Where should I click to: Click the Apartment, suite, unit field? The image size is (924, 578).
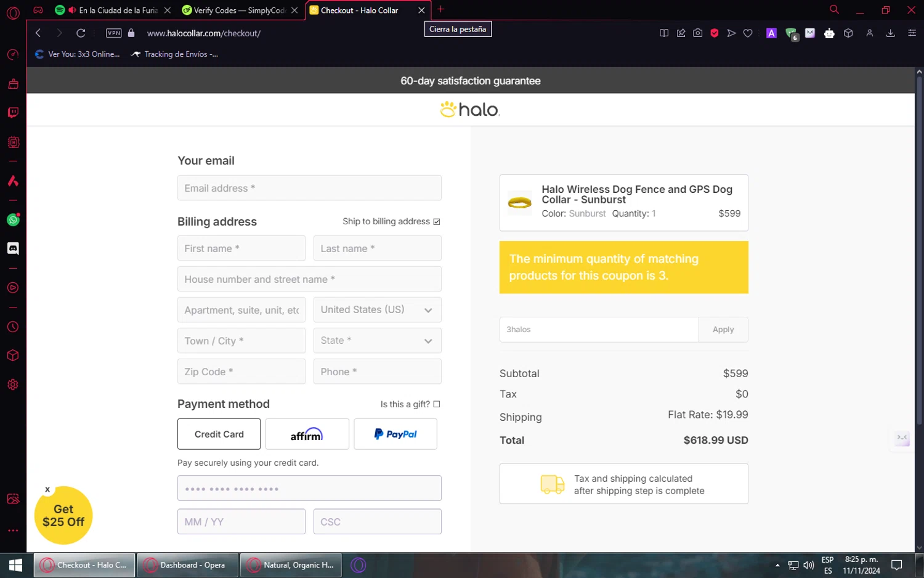(x=241, y=310)
